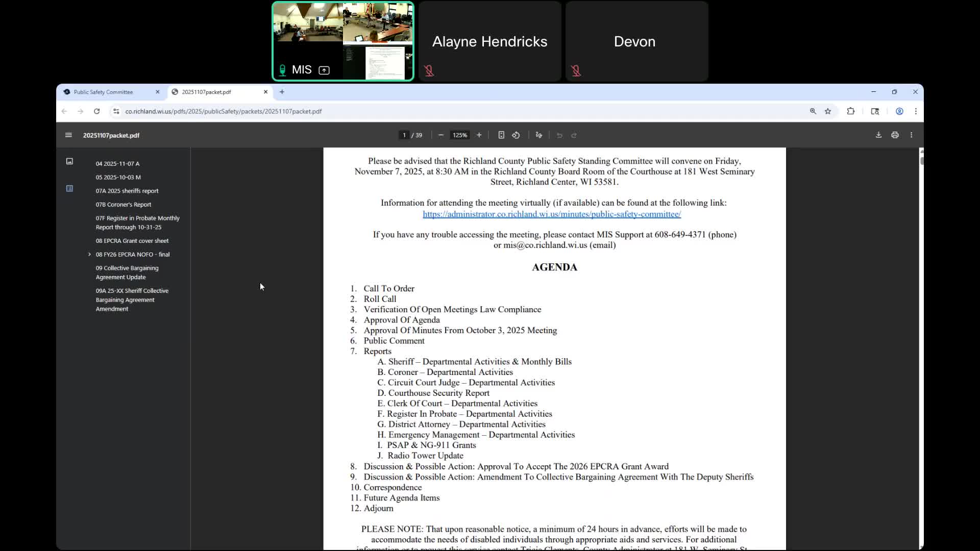Click the page number input field
The height and width of the screenshot is (551, 980).
[404, 135]
